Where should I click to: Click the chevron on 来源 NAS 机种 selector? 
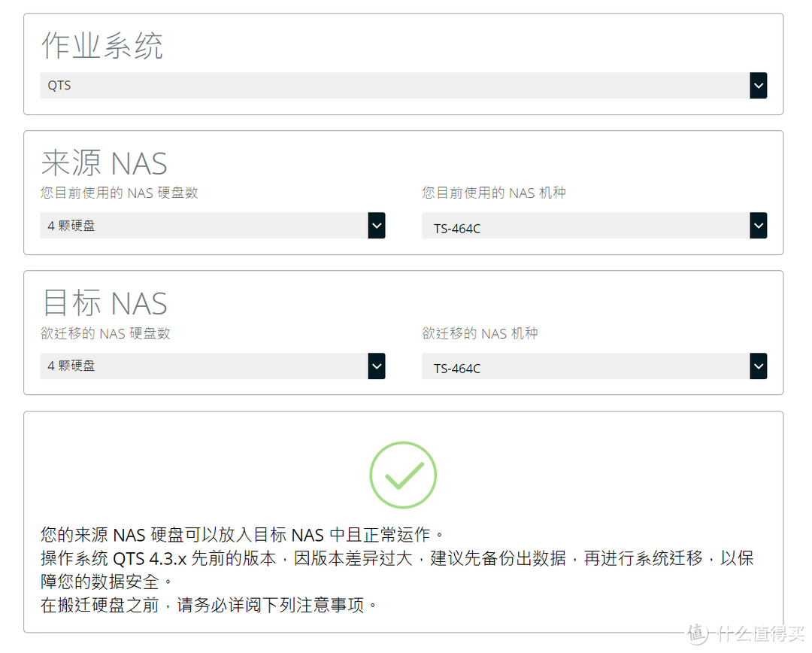(759, 225)
